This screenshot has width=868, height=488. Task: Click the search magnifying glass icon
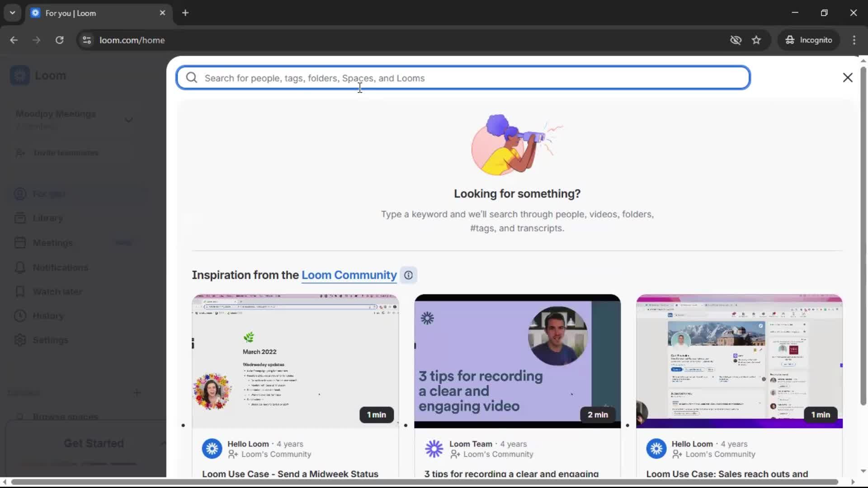(x=192, y=78)
